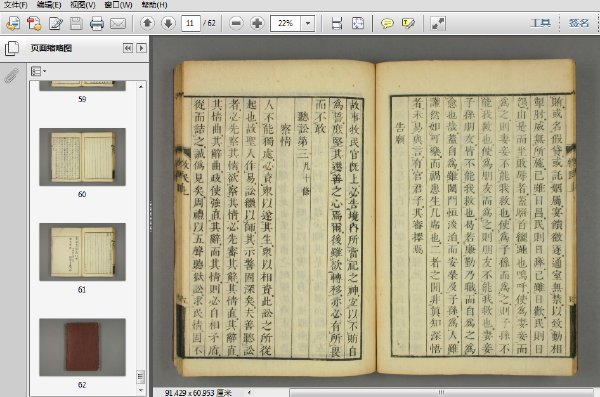
Task: Open the 签名 pane
Action: (x=579, y=23)
